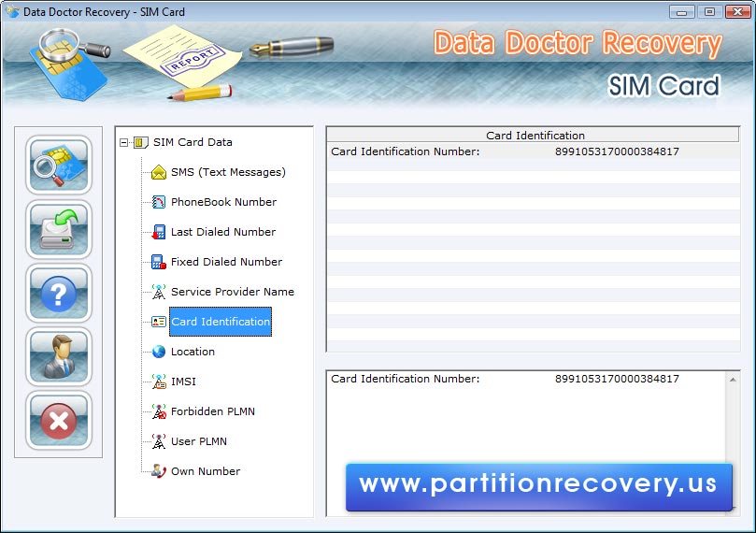Show Own Number data
The width and height of the screenshot is (756, 533).
(x=206, y=471)
